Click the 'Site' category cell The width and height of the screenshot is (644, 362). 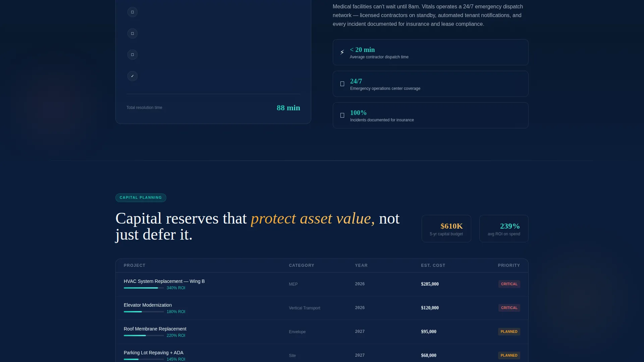coord(292,356)
